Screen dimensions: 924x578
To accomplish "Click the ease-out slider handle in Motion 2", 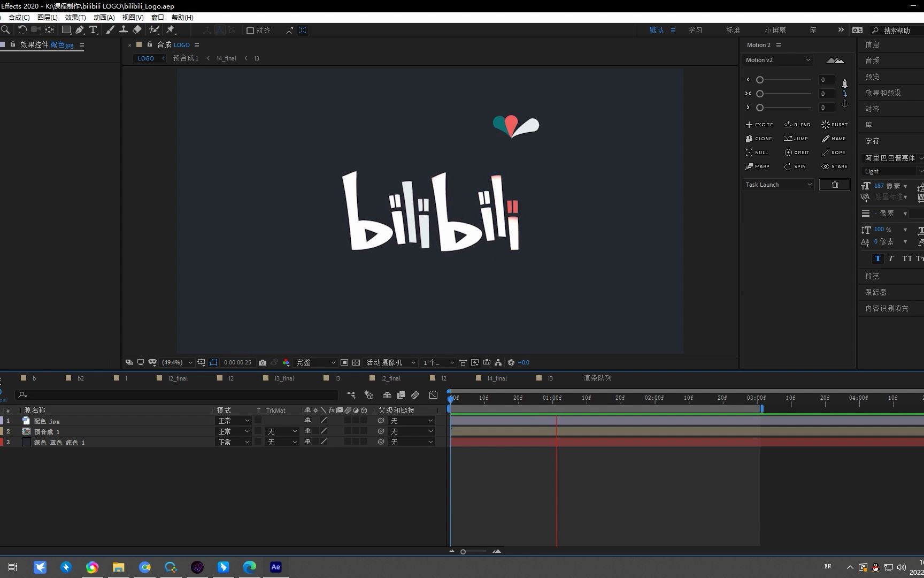I will tap(760, 108).
